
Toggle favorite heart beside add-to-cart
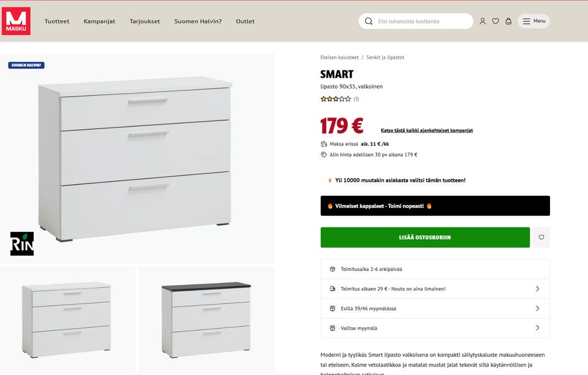click(541, 237)
